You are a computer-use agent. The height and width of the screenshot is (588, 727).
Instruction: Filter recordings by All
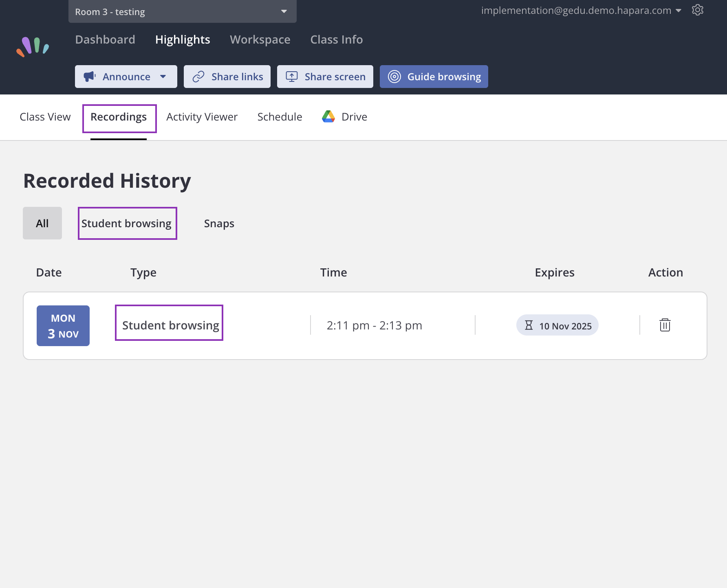42,223
